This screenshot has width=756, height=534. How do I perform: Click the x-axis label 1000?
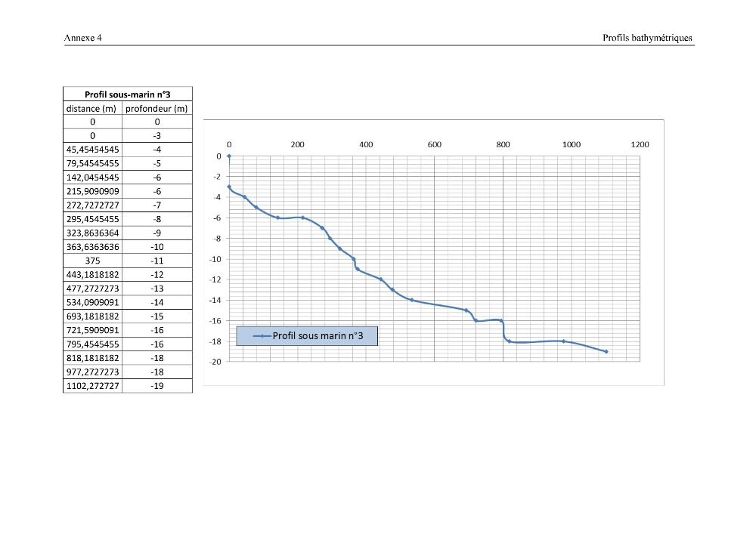click(x=572, y=144)
